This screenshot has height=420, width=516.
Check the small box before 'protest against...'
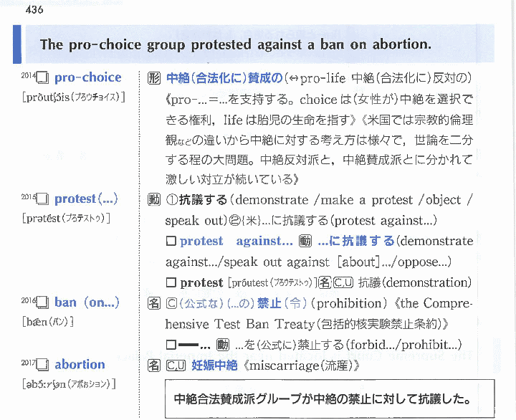coord(171,242)
